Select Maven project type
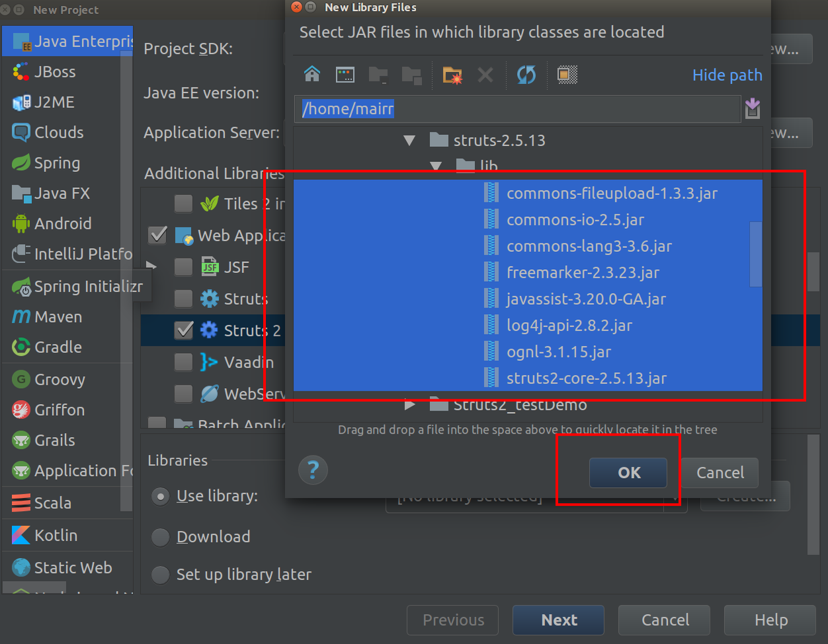This screenshot has height=644, width=828. coord(67,317)
